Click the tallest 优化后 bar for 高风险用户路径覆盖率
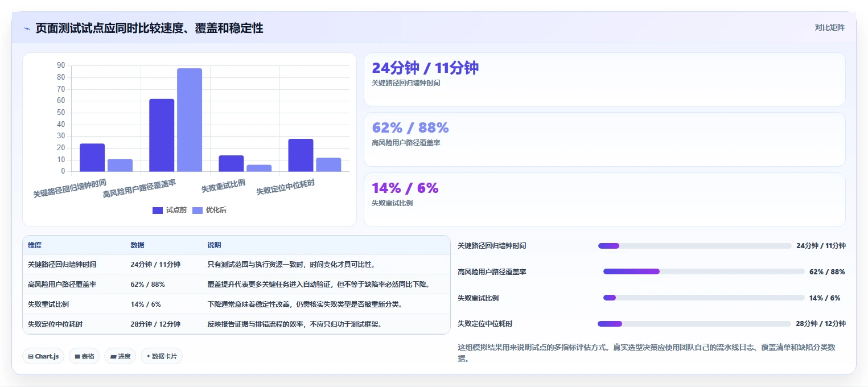The image size is (868, 387). tap(190, 120)
